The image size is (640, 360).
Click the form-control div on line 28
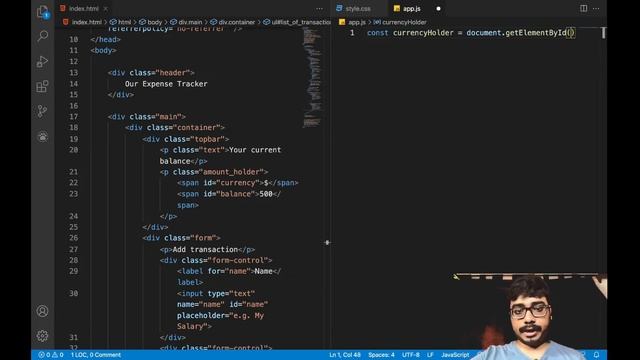coord(216,260)
